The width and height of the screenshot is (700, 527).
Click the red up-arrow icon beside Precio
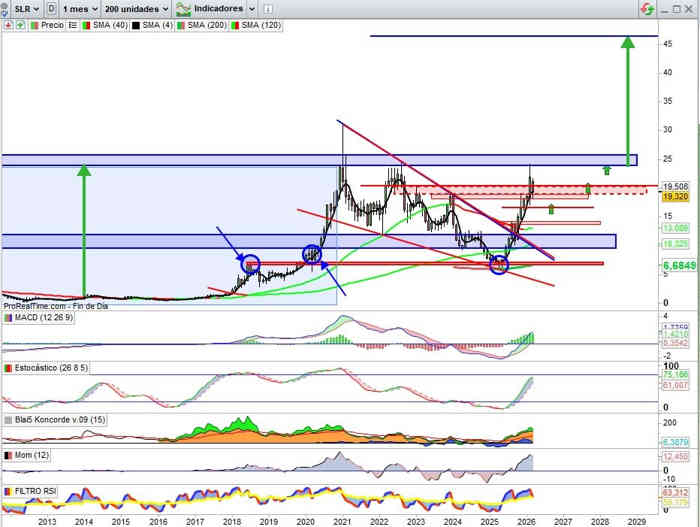(8, 24)
